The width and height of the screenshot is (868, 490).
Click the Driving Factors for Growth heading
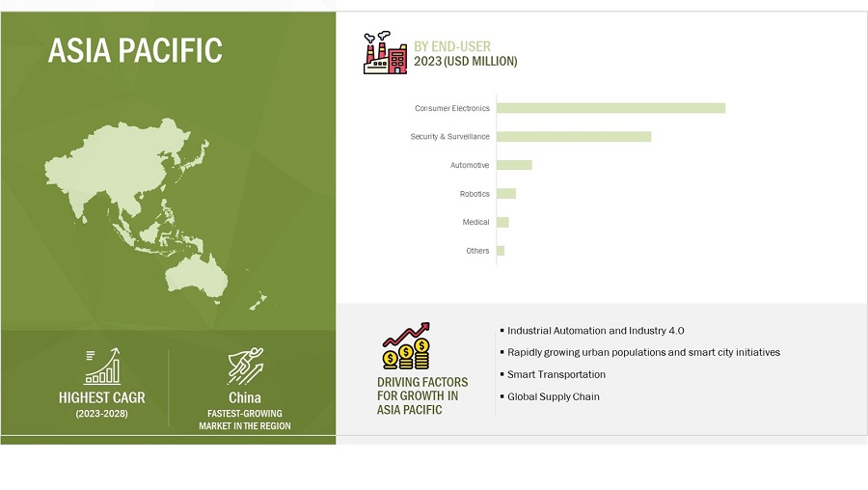418,396
